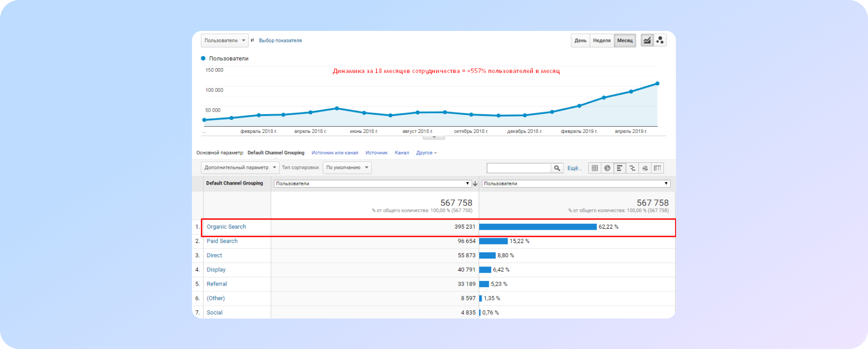Open the (Other) channel row
868x349 pixels.
[216, 298]
